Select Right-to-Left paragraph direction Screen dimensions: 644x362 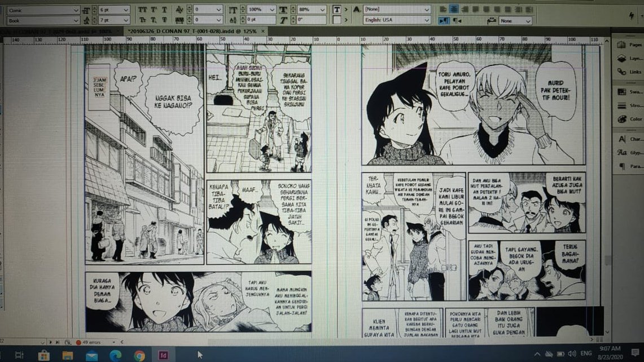[x=457, y=20]
